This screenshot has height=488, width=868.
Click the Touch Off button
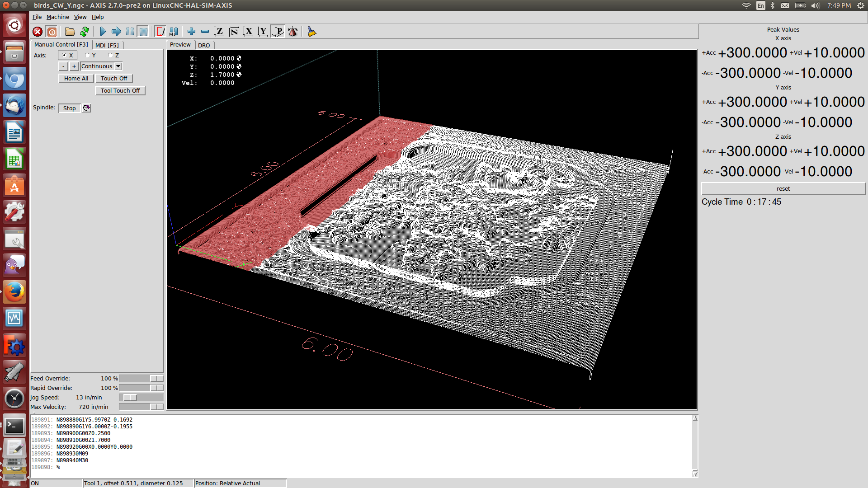click(114, 78)
